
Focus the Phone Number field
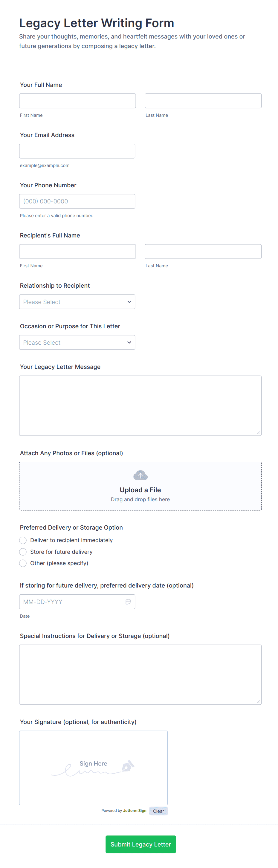(x=77, y=201)
